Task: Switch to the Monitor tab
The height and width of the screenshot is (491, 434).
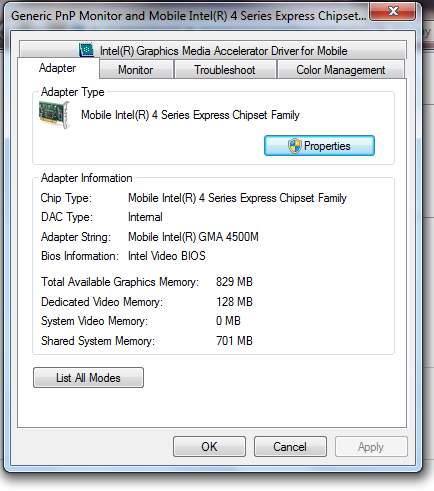Action: click(x=136, y=70)
